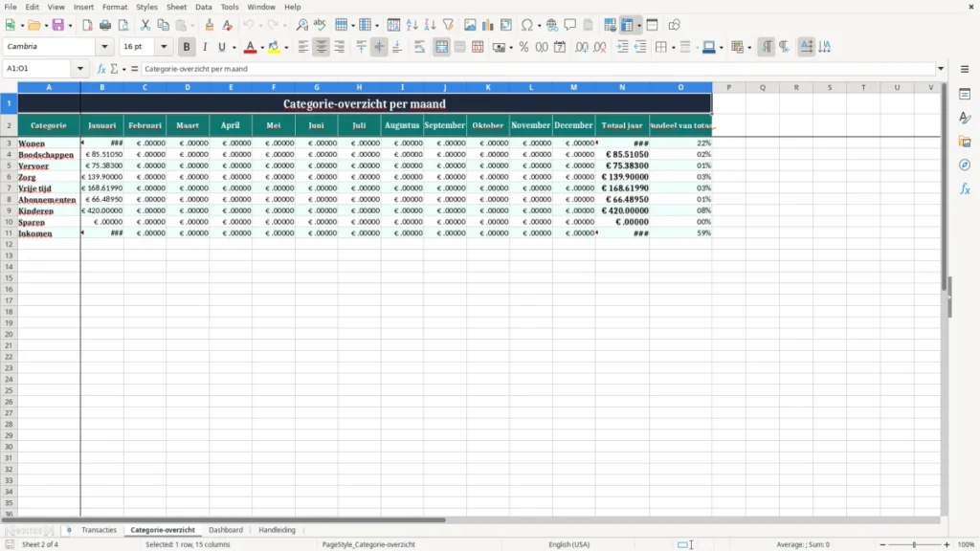980x551 pixels.
Task: Open the Format menu
Action: pyautogui.click(x=115, y=7)
